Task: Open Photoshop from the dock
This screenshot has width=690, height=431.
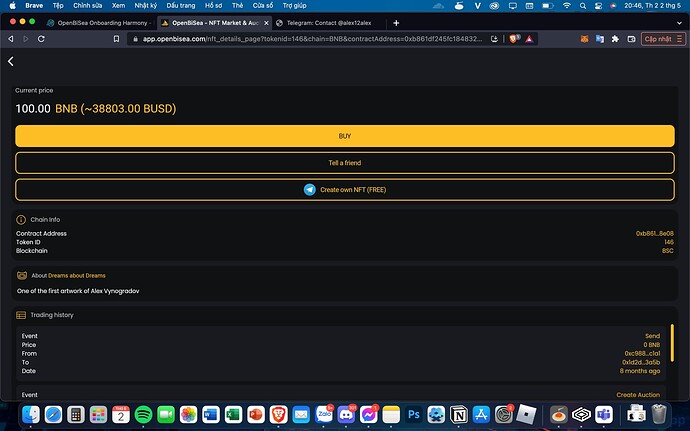Action: pyautogui.click(x=414, y=414)
